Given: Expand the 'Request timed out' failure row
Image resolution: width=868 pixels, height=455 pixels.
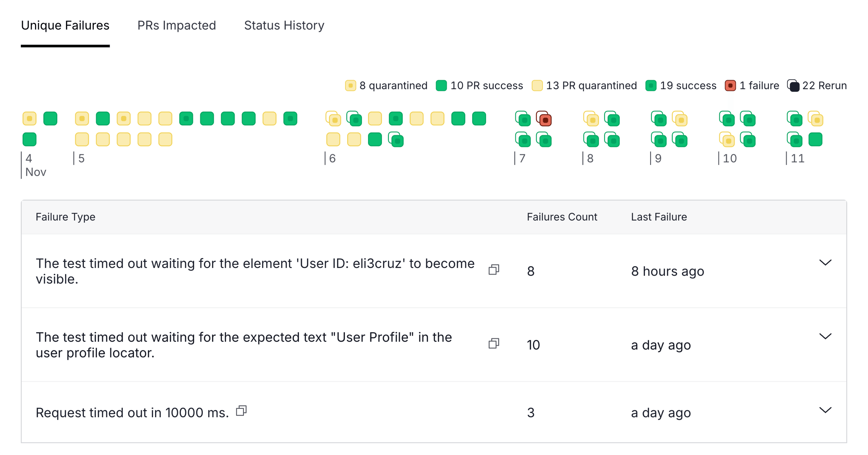Looking at the screenshot, I should coord(825,410).
